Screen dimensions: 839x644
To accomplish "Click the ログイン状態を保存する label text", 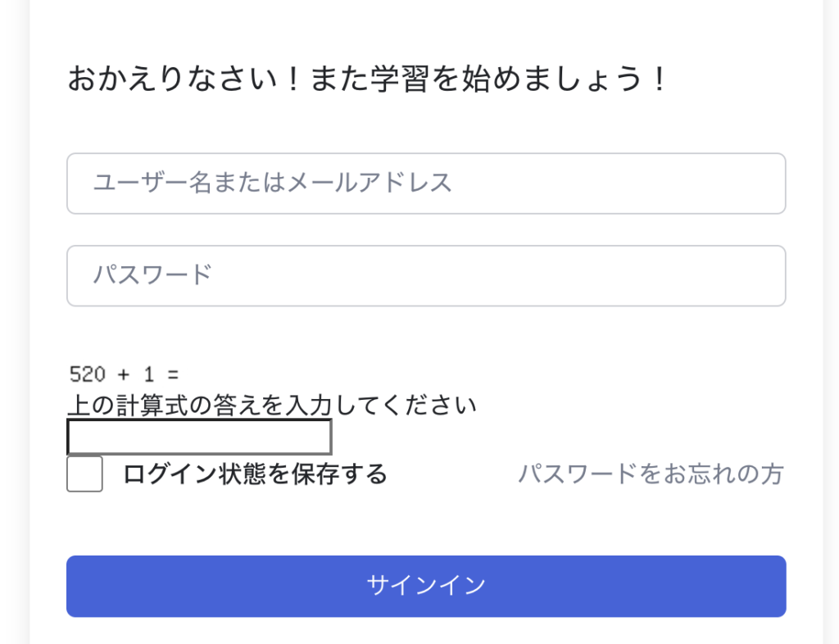I will click(x=255, y=474).
